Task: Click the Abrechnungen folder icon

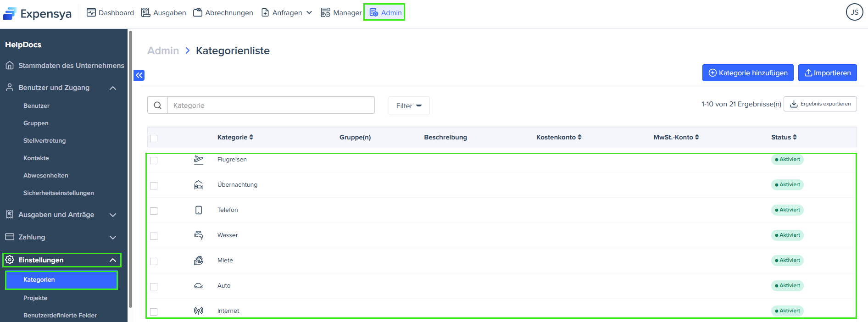Action: [x=198, y=12]
